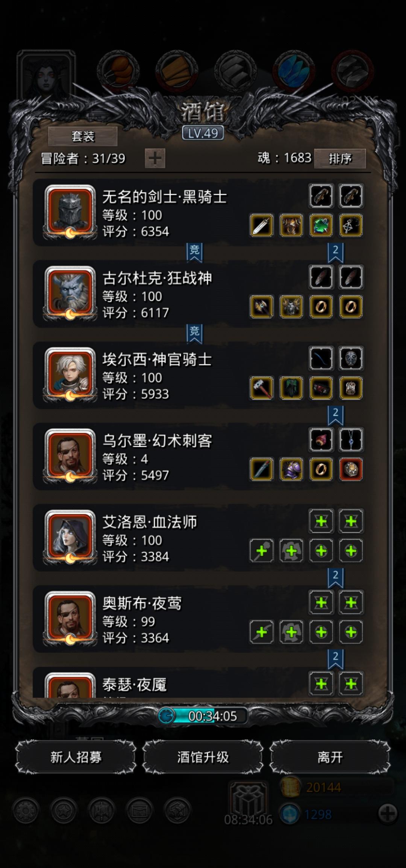Leave the tavern with 离开
The image size is (406, 868).
[x=330, y=757]
